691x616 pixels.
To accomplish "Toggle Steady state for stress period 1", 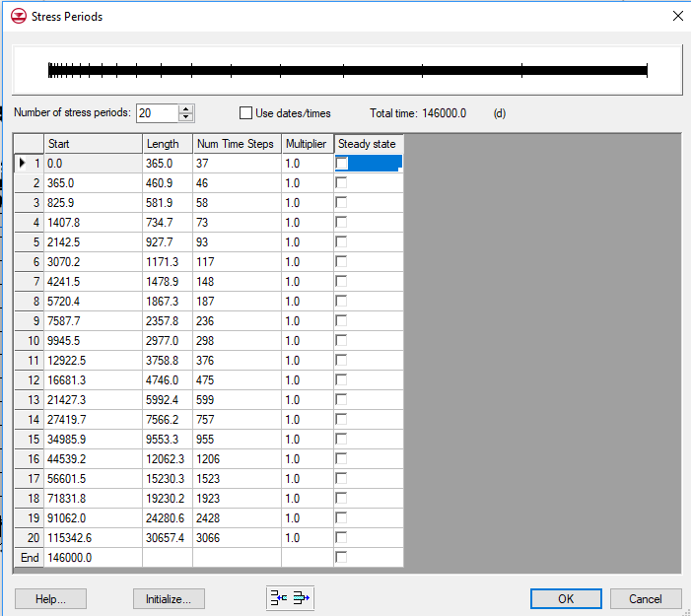I will coord(341,163).
